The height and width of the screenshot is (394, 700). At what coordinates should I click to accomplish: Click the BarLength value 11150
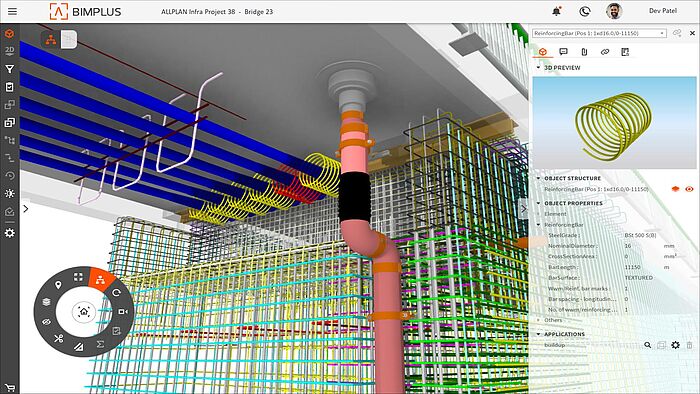pos(632,267)
